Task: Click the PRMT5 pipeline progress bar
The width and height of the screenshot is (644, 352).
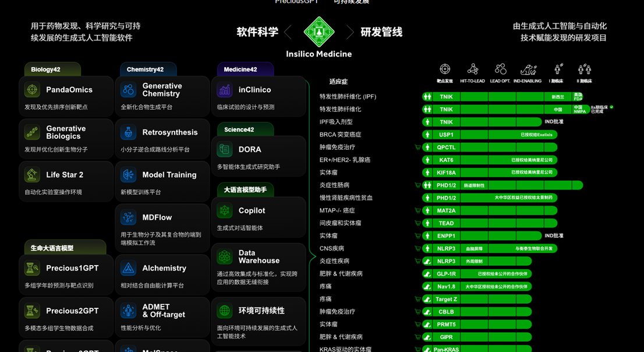Action: tap(477, 324)
